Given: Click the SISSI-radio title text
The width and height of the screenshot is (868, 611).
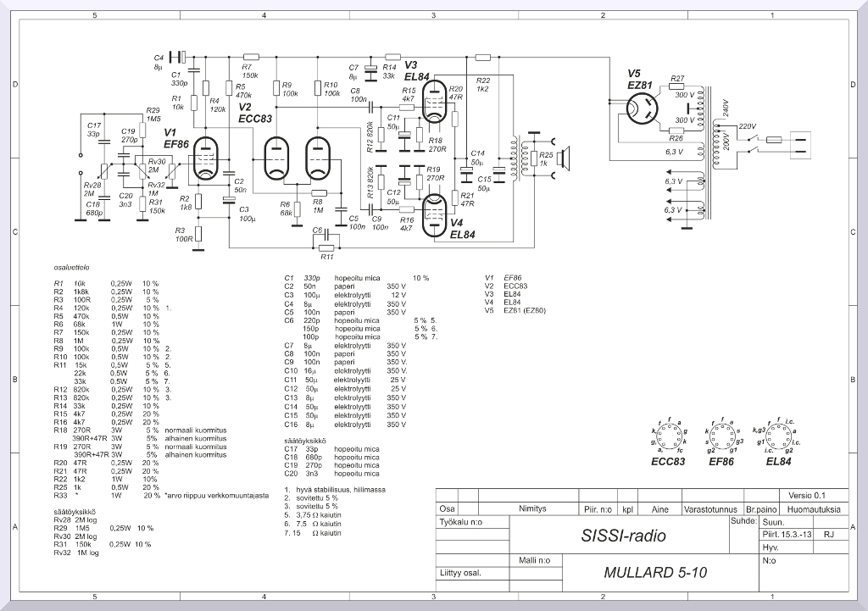Looking at the screenshot, I should click(x=623, y=536).
